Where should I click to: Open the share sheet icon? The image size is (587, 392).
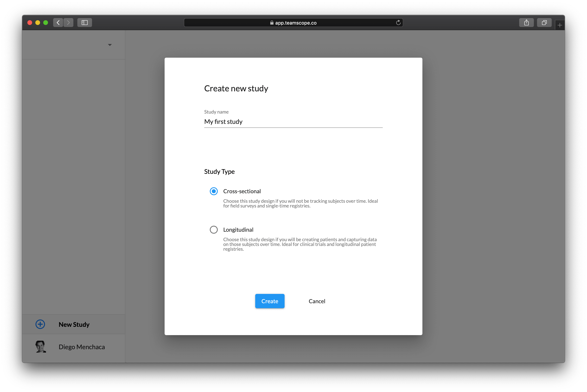(527, 23)
